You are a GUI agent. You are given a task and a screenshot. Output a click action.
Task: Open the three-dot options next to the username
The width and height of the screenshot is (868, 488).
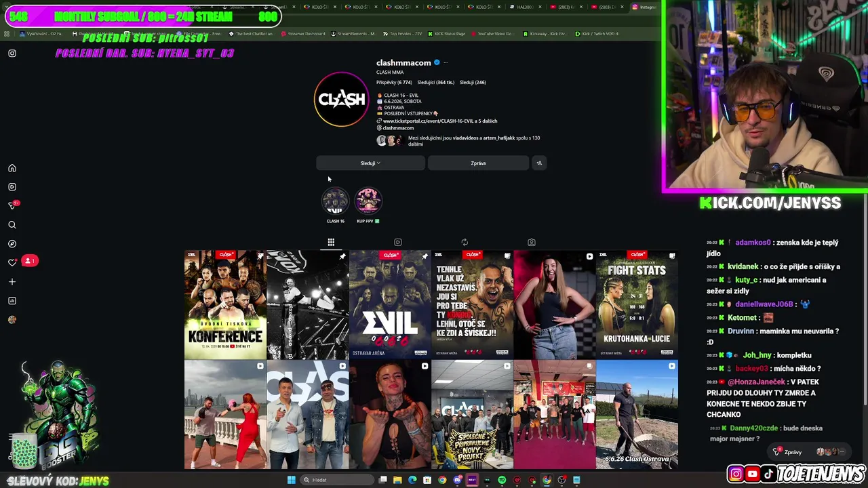pos(446,62)
